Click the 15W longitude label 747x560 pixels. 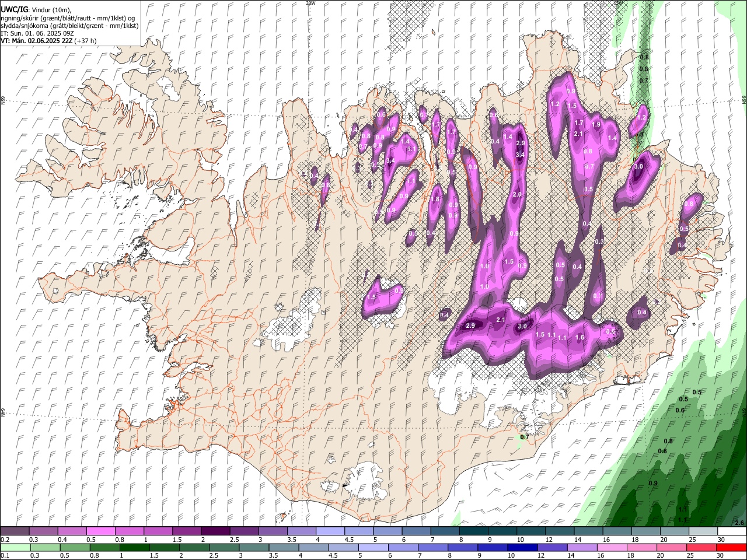point(619,3)
